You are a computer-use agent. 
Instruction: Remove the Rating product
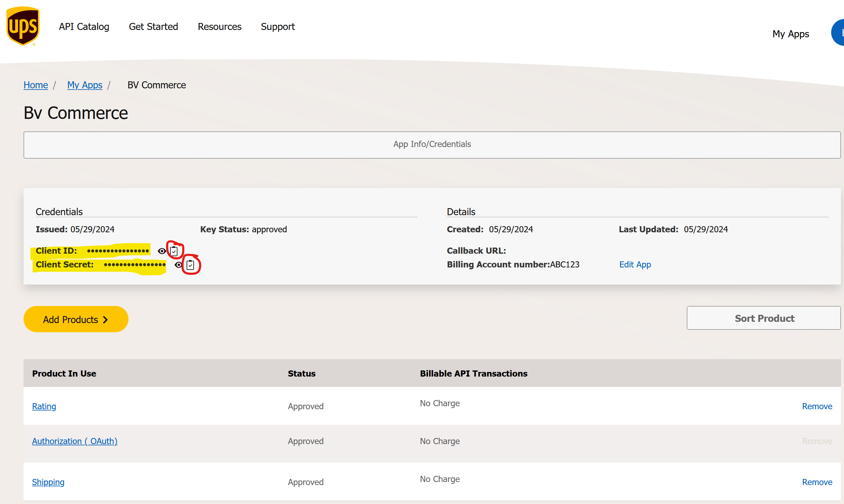(817, 406)
